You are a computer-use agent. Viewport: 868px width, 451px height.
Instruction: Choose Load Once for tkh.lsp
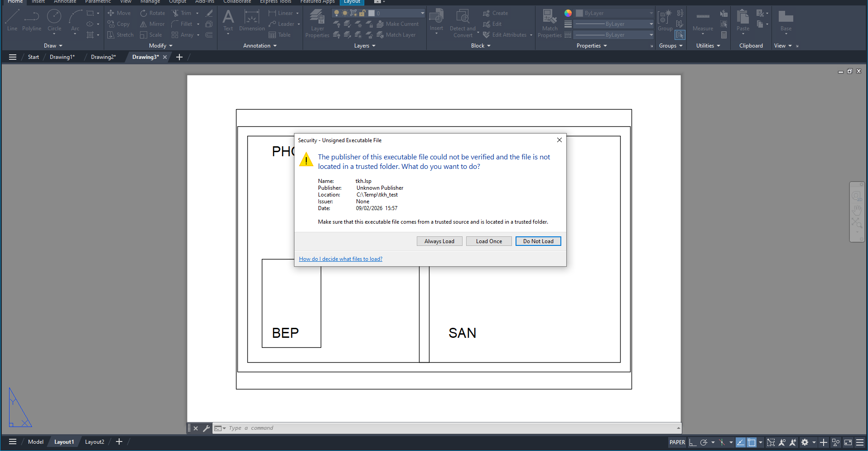tap(489, 241)
